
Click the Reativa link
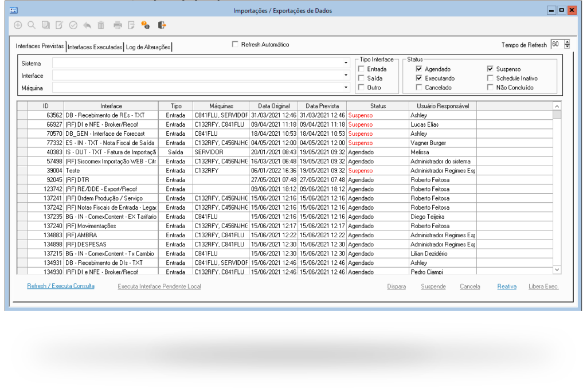(507, 287)
